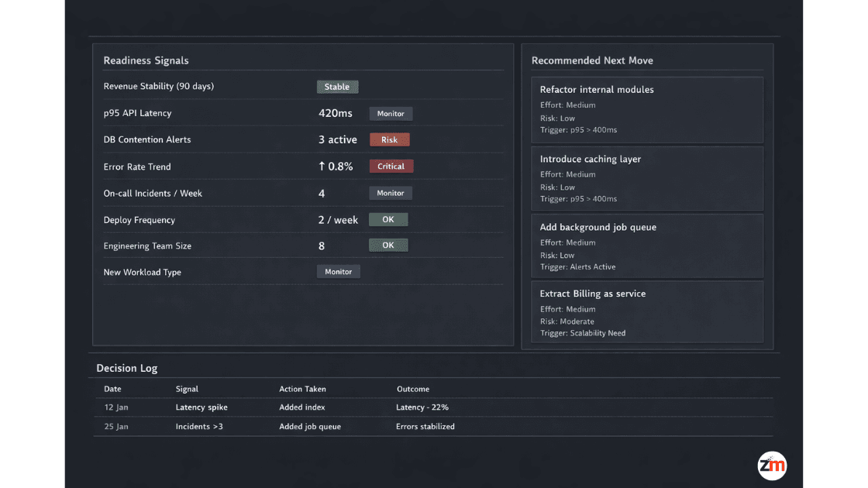Click the Monitor badge next to 420ms latency
The height and width of the screenshot is (488, 868).
pos(391,113)
